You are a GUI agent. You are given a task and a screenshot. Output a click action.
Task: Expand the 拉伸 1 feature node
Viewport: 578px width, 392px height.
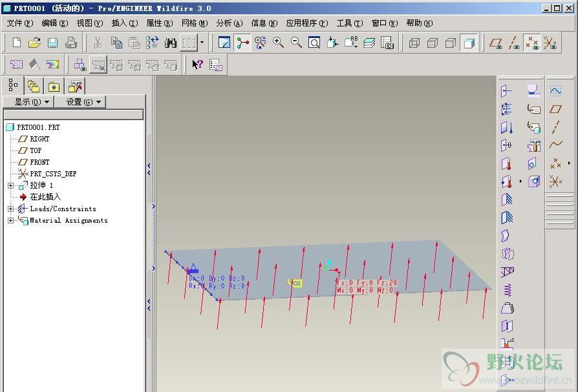coord(11,185)
